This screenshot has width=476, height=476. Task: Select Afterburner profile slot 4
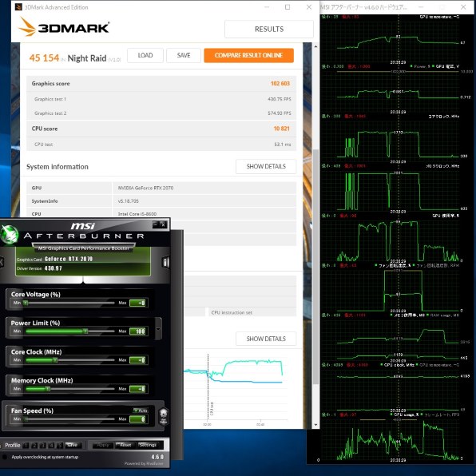click(x=52, y=445)
